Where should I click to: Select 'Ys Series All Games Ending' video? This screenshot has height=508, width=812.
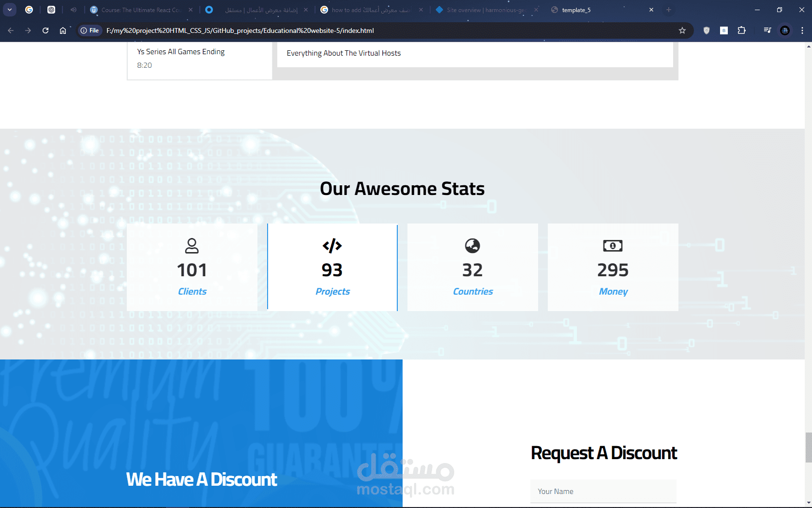180,52
